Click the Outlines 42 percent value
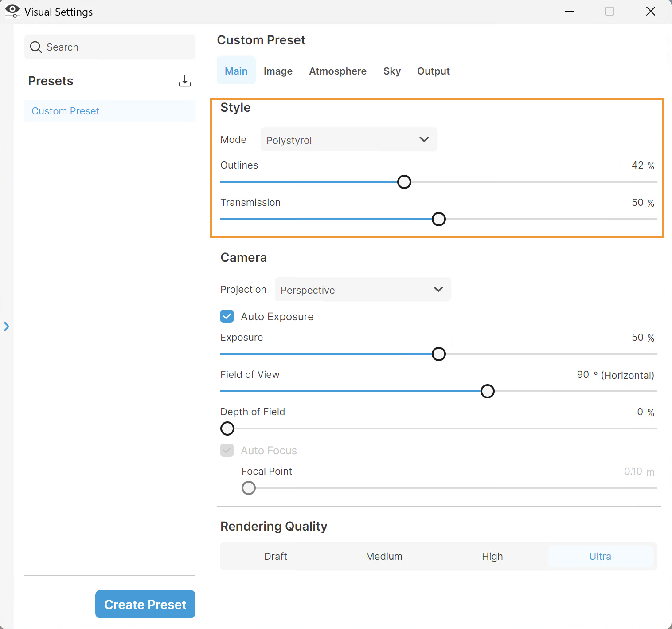The image size is (672, 629). point(637,165)
